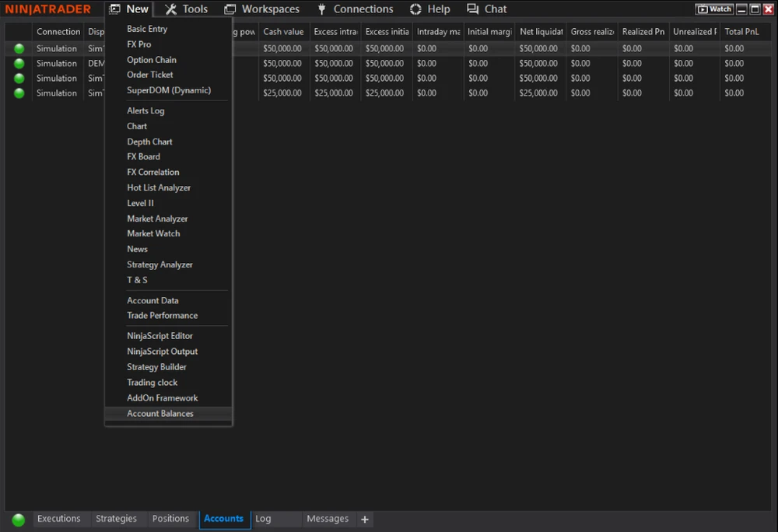Click the Chat bubbles icon
This screenshot has width=778, height=532.
tap(472, 9)
